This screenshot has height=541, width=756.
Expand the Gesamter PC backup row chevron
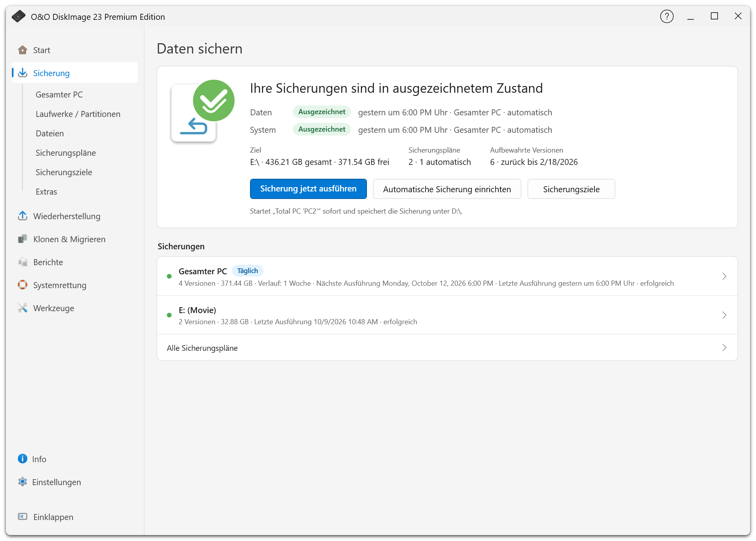tap(724, 276)
